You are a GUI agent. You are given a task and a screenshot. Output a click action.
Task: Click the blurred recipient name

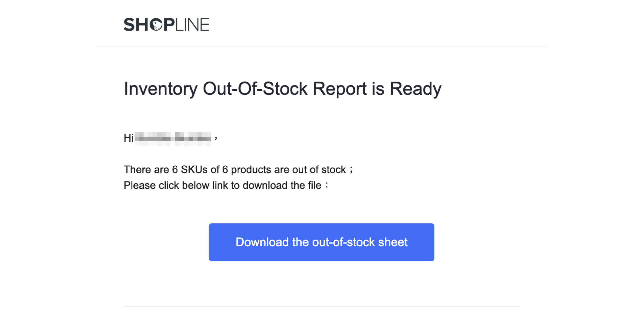172,138
